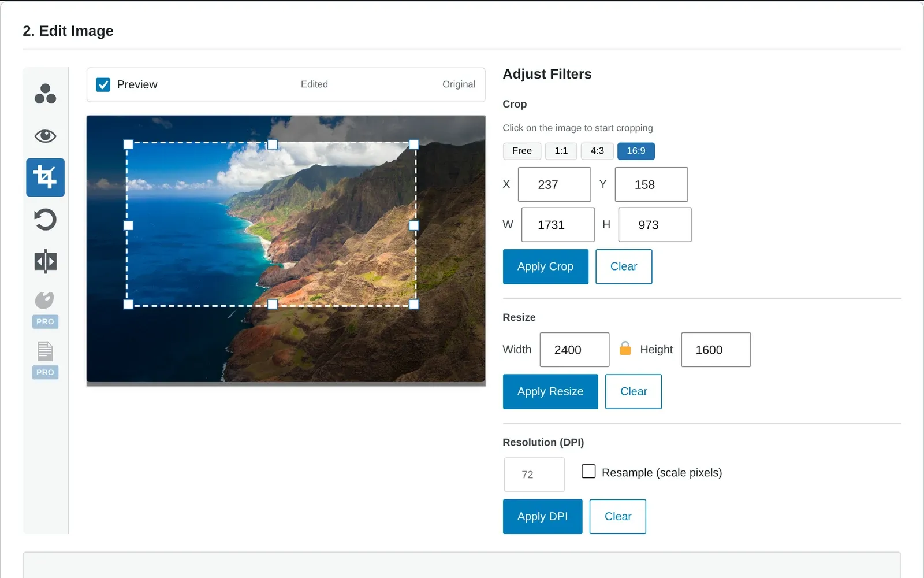Viewport: 924px width, 578px height.
Task: Select the eye view tool icon
Action: (45, 136)
